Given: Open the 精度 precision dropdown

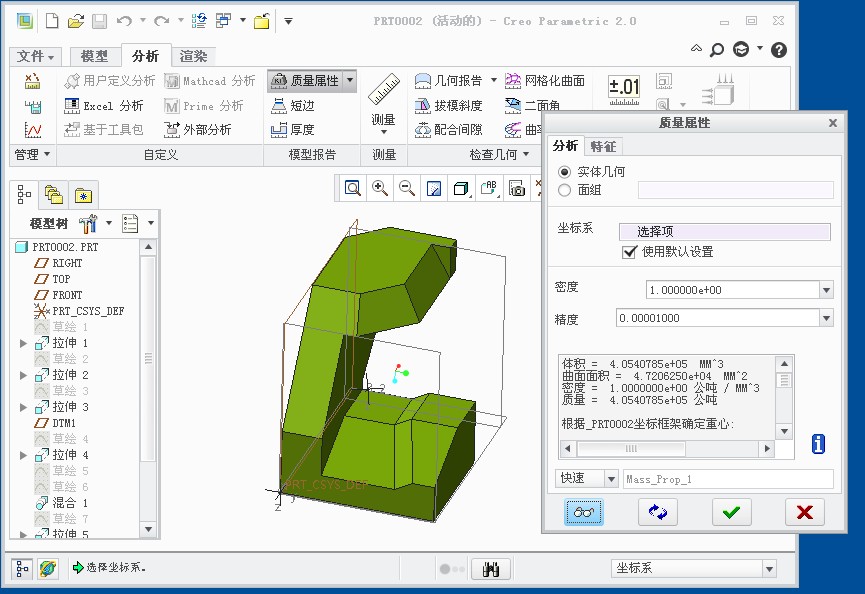Looking at the screenshot, I should (826, 319).
